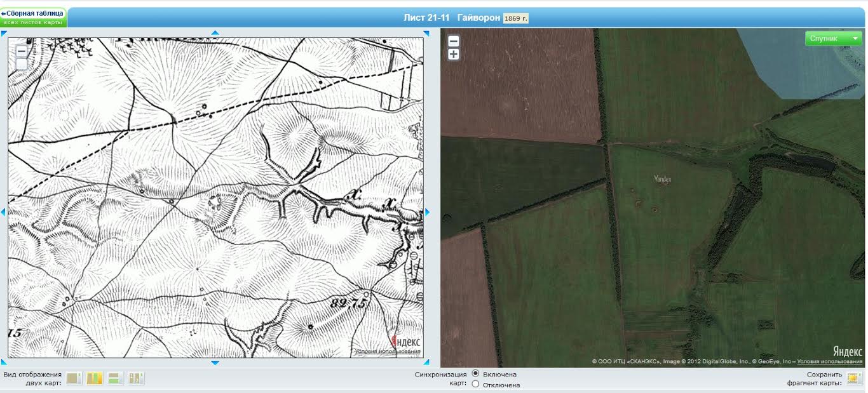Image resolution: width=868 pixels, height=393 pixels.
Task: Select stacked horizontal map view icon
Action: point(115,378)
